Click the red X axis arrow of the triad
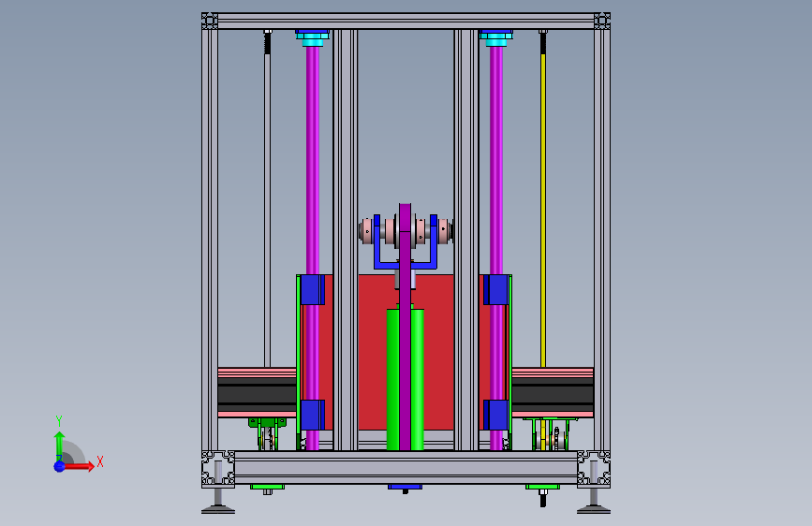 [81, 466]
